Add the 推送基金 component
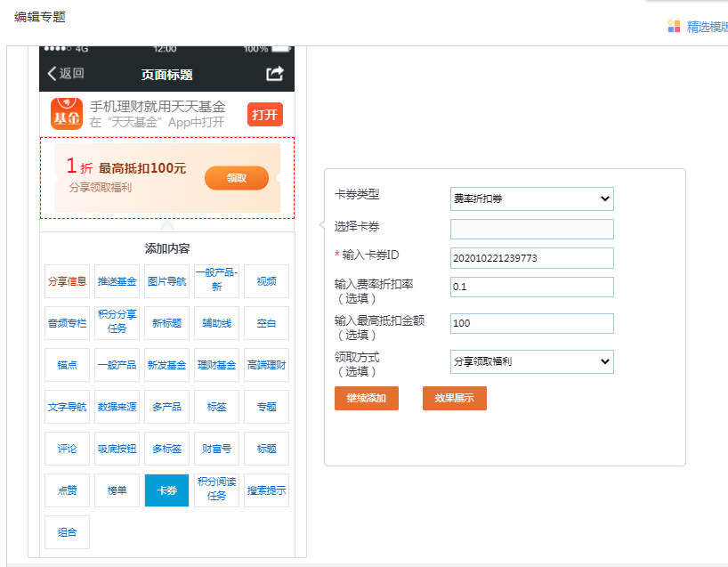 [x=117, y=281]
